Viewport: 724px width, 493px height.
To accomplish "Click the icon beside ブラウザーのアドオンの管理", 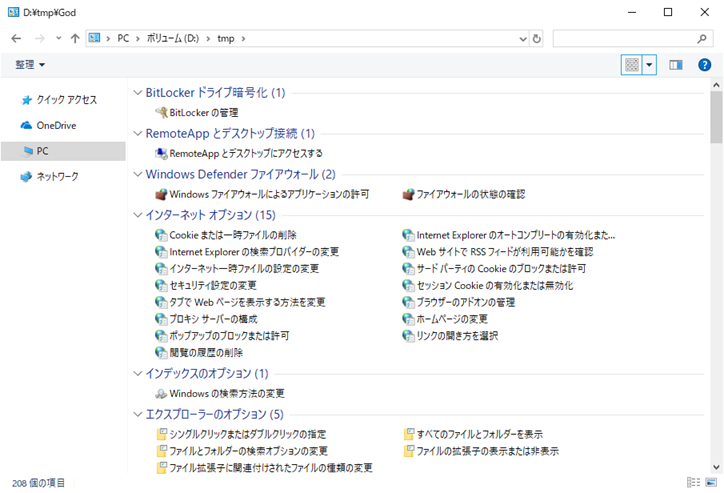I will click(408, 302).
